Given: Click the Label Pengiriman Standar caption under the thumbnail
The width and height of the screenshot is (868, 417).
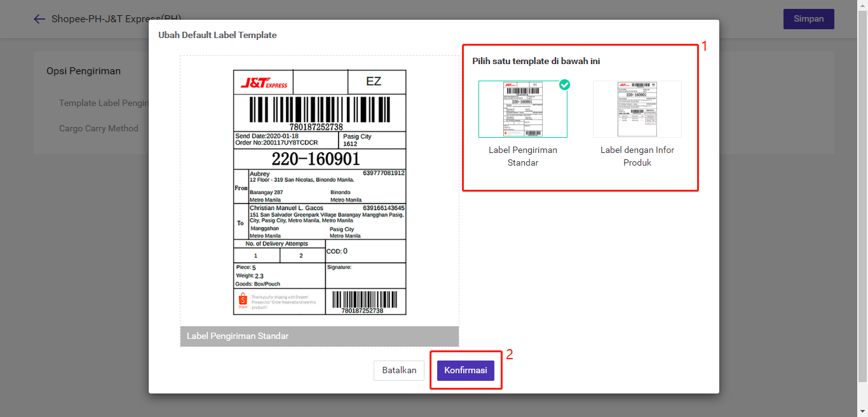Looking at the screenshot, I should pyautogui.click(x=522, y=156).
